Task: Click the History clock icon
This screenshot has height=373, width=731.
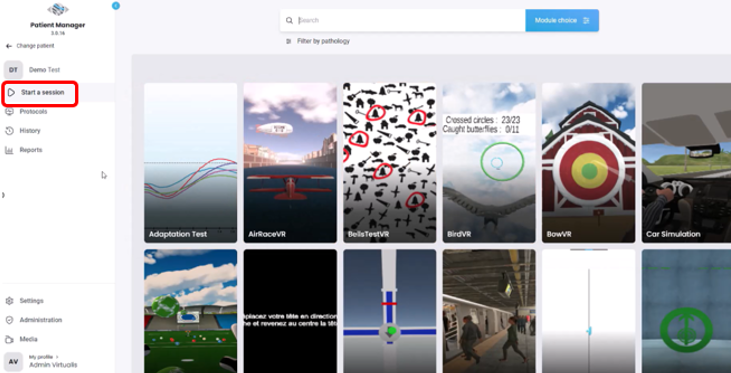Action: coord(9,131)
